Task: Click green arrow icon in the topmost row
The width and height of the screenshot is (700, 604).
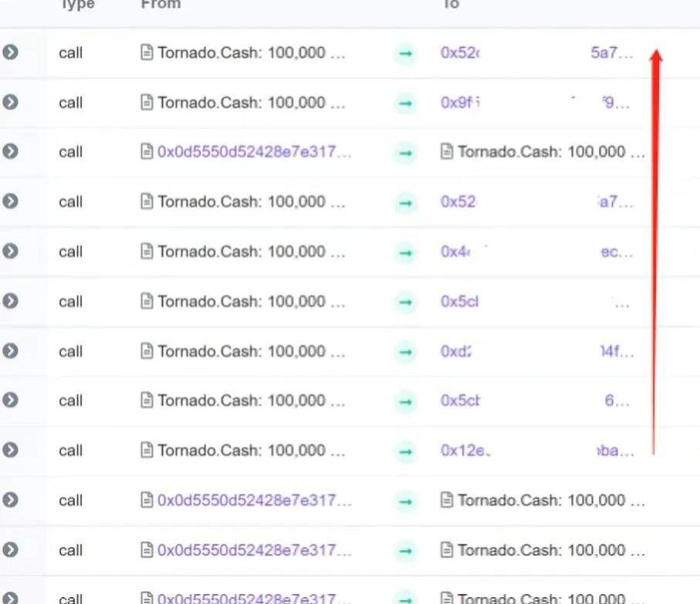Action: (x=405, y=53)
